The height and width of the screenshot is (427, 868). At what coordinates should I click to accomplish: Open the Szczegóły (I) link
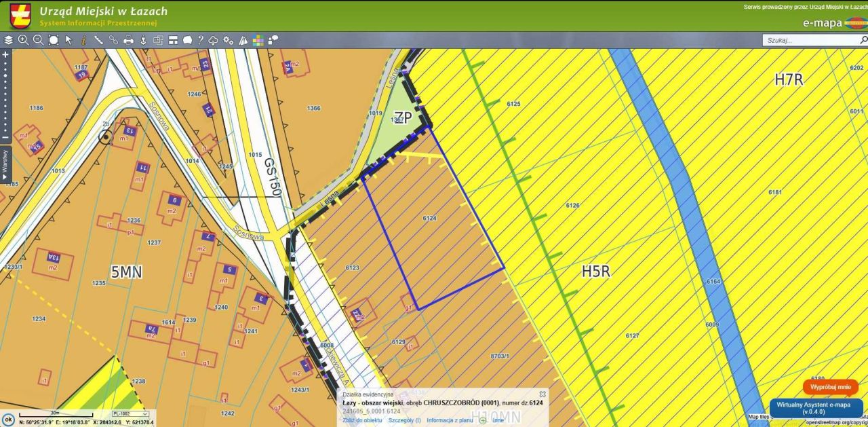[x=405, y=420]
